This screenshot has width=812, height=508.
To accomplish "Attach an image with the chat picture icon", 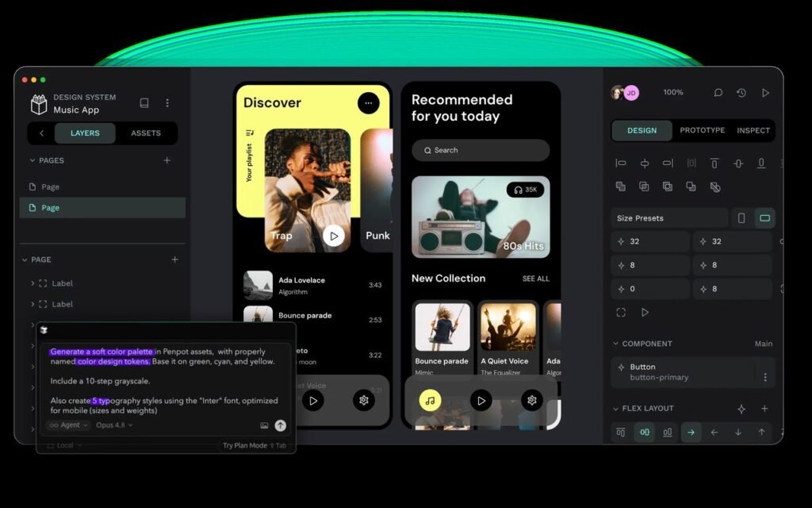I will pyautogui.click(x=264, y=425).
